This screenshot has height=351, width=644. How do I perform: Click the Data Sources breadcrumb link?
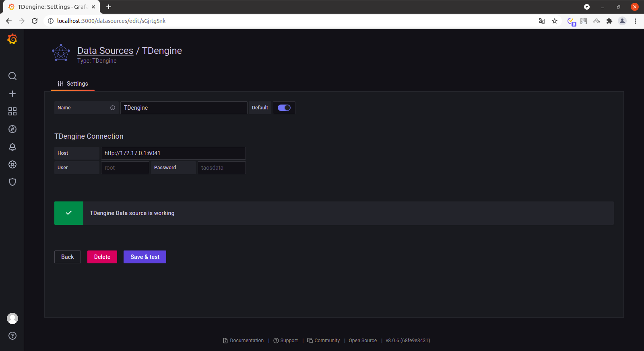tap(105, 51)
